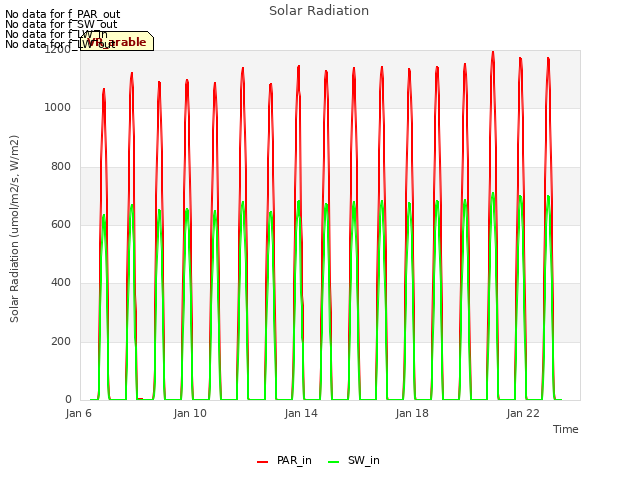Click the Jan 10 x-axis tick label

[x=190, y=413]
